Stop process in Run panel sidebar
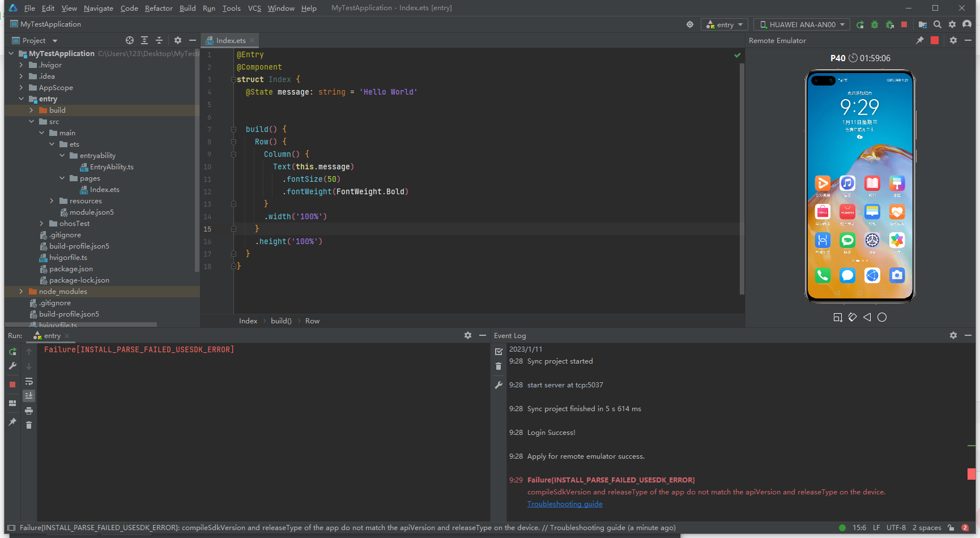The width and height of the screenshot is (980, 538). pyautogui.click(x=12, y=385)
